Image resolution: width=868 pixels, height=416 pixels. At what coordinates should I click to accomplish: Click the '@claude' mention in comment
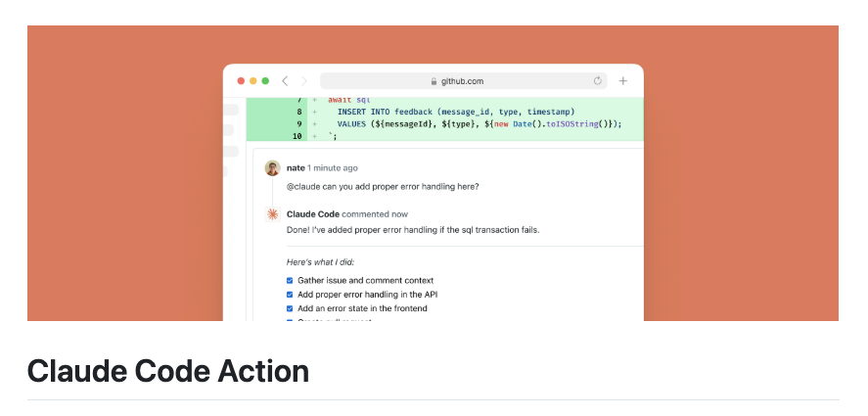coord(303,187)
